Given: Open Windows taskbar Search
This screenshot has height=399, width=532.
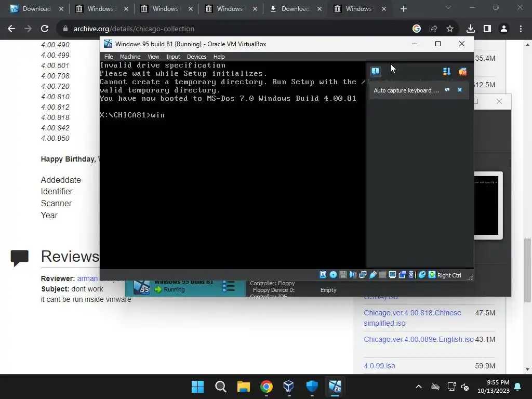Looking at the screenshot, I should click(x=220, y=387).
